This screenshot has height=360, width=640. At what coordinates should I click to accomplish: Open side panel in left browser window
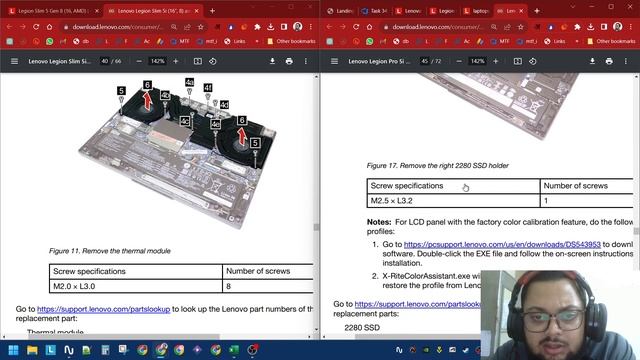coord(284,27)
